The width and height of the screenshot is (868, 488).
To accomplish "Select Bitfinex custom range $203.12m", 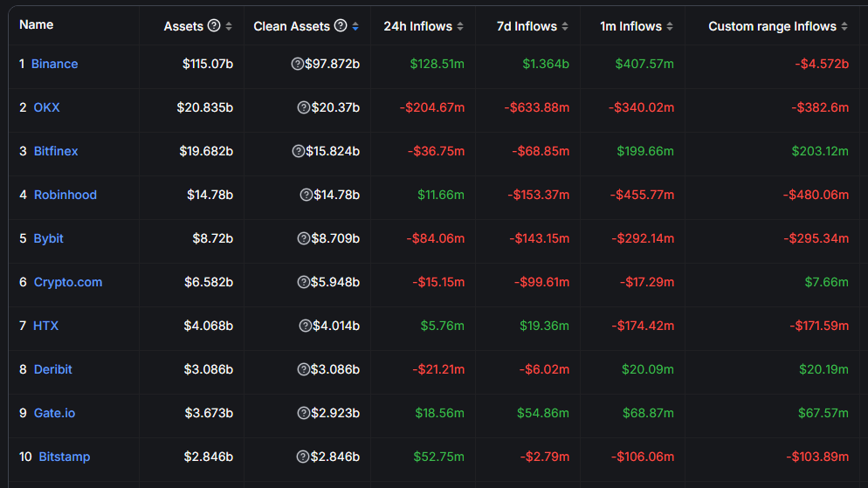I will (x=820, y=151).
